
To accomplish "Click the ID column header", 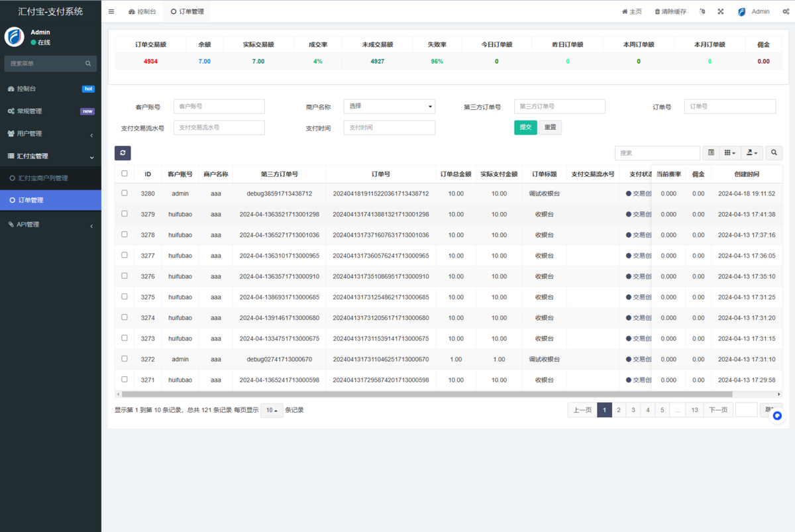I will [148, 174].
